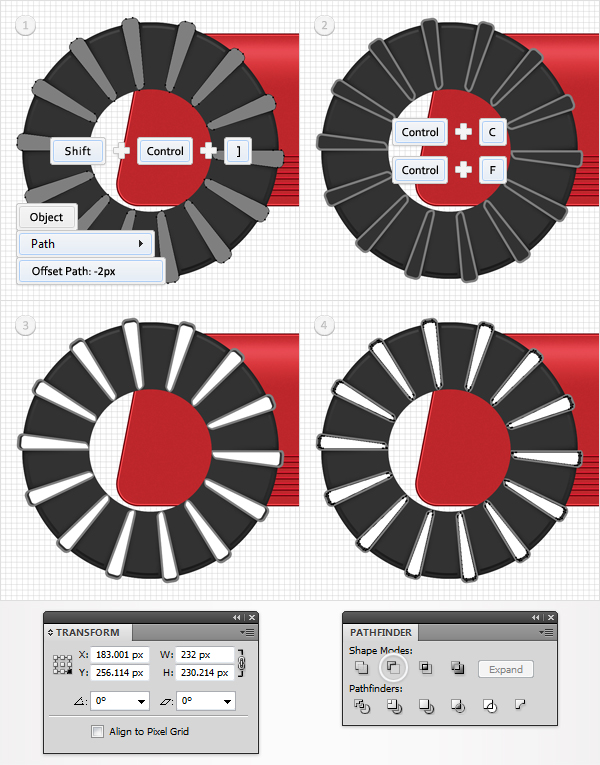Click the Y position field

tap(120, 672)
